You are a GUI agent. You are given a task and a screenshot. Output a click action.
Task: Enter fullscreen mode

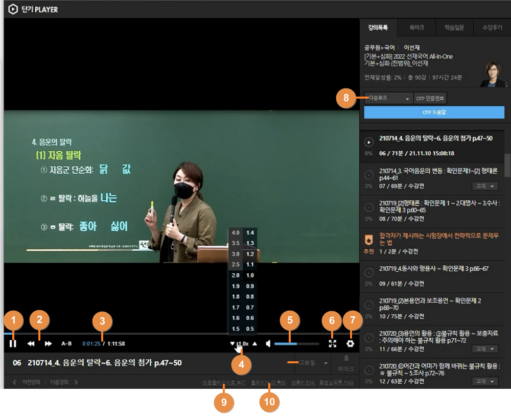pos(333,344)
